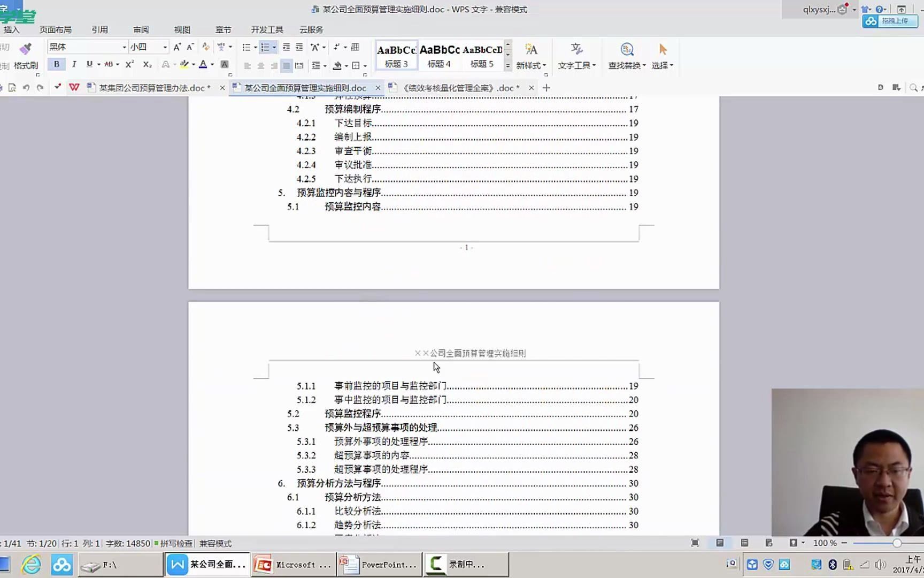Click the superscript X² icon

tap(128, 65)
